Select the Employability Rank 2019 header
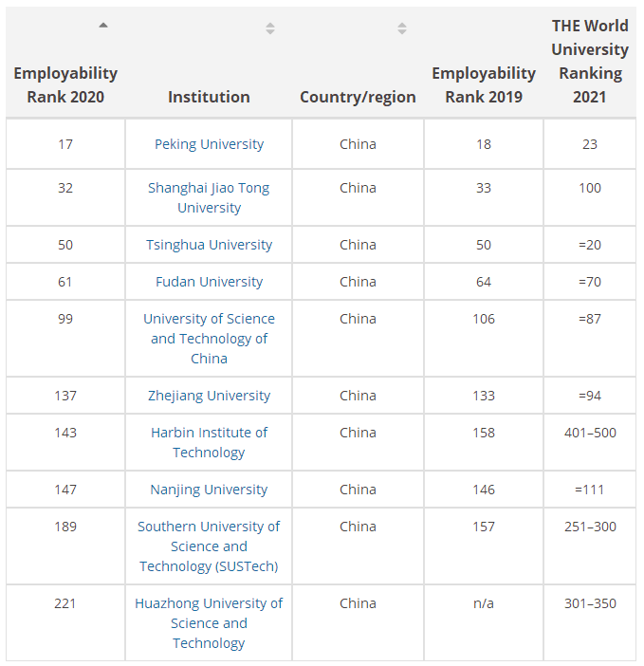The width and height of the screenshot is (644, 666). pyautogui.click(x=484, y=84)
